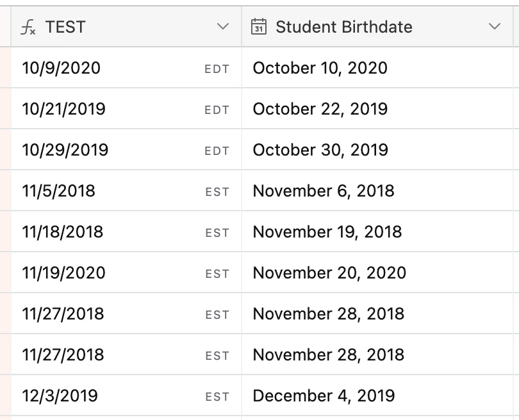
Task: Expand the Student Birthdate column menu chevron
Action: tap(494, 27)
